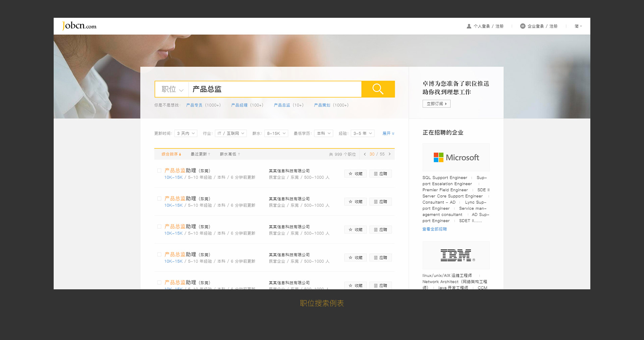Click the enterprise login HR icon

(x=522, y=26)
